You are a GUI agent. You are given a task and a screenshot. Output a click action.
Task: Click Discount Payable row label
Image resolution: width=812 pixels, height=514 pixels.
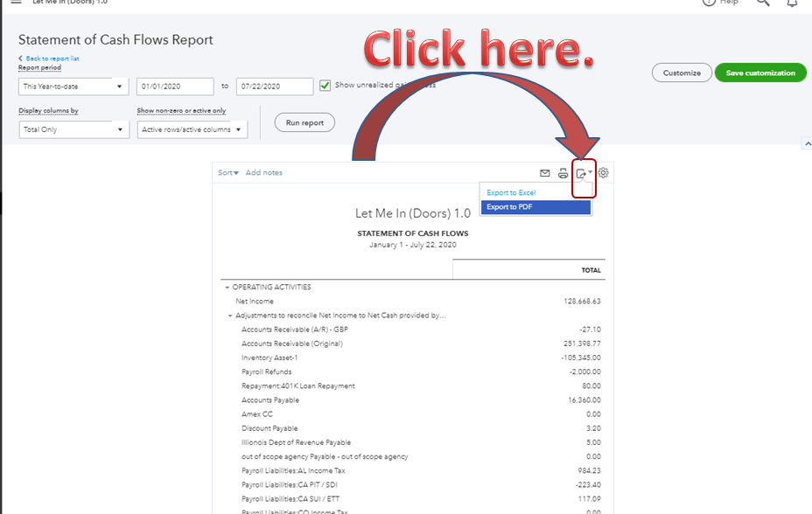[x=269, y=428]
